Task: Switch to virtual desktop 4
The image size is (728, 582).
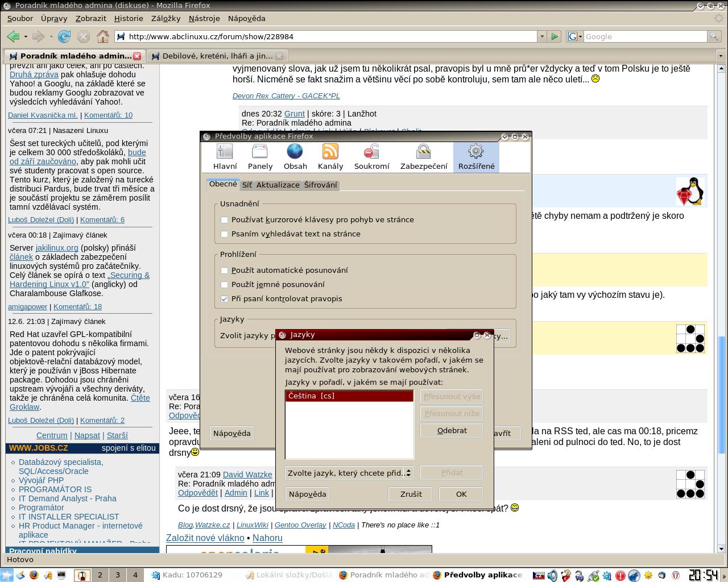Action: [x=135, y=575]
